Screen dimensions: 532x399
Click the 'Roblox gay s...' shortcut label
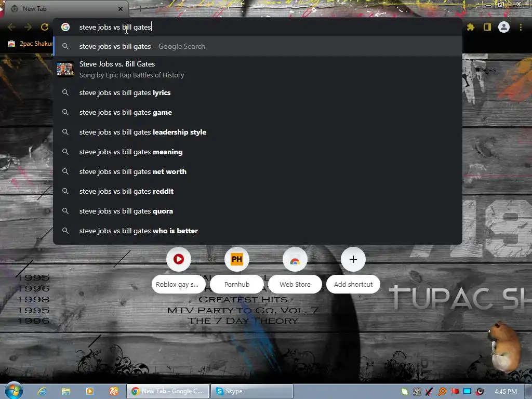pyautogui.click(x=179, y=284)
